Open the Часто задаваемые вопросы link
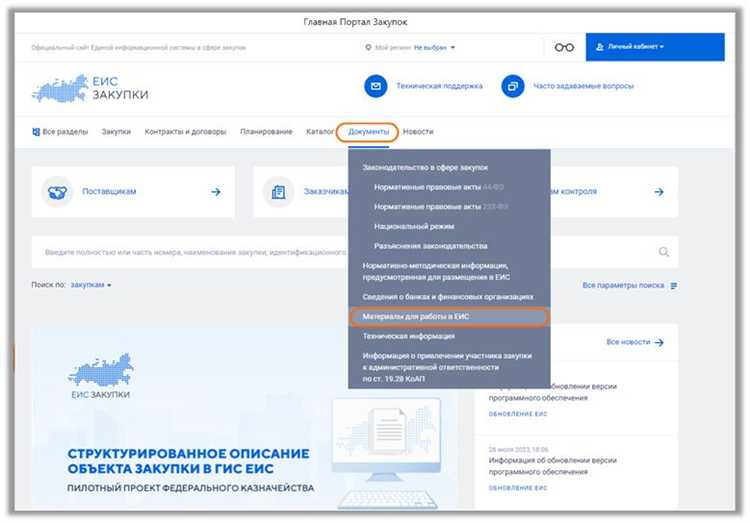The image size is (750, 523). point(583,86)
